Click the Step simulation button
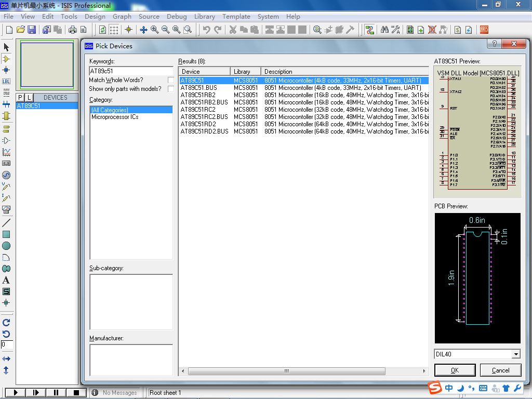This screenshot has width=532, height=399. click(x=36, y=393)
